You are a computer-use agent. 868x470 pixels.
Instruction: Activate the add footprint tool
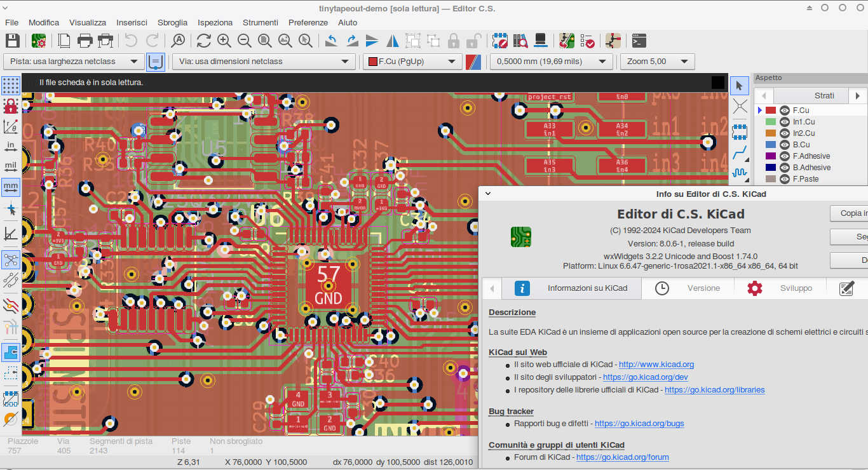coord(740,131)
